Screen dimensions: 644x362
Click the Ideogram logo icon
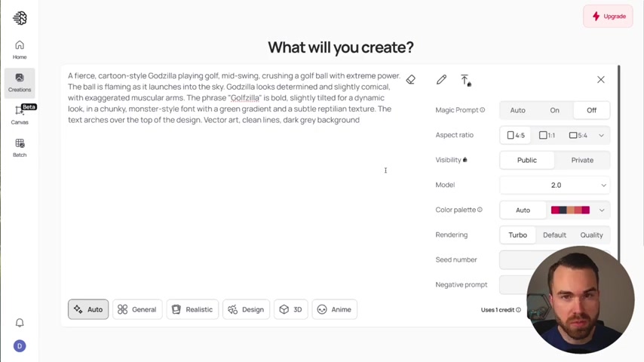pos(20,18)
